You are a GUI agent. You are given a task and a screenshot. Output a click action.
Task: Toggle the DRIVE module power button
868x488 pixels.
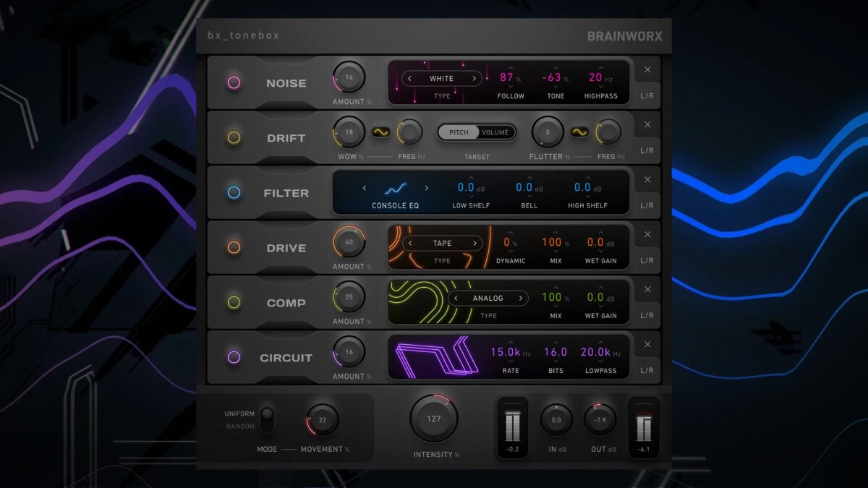(234, 247)
